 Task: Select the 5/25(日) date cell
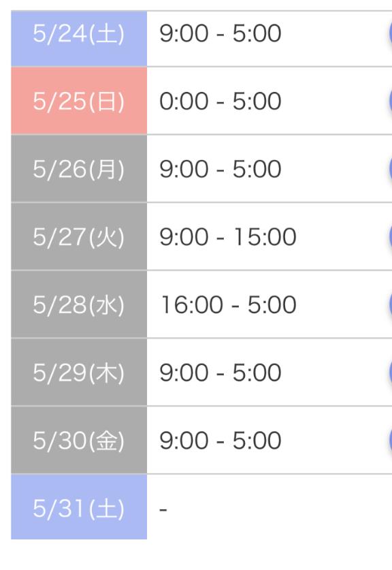click(x=79, y=101)
